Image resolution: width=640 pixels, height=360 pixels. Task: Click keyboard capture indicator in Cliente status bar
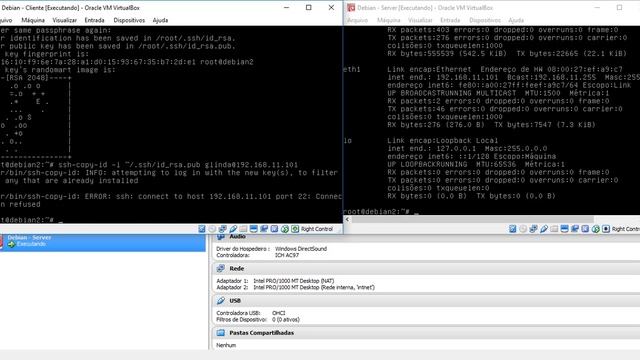[295, 229]
